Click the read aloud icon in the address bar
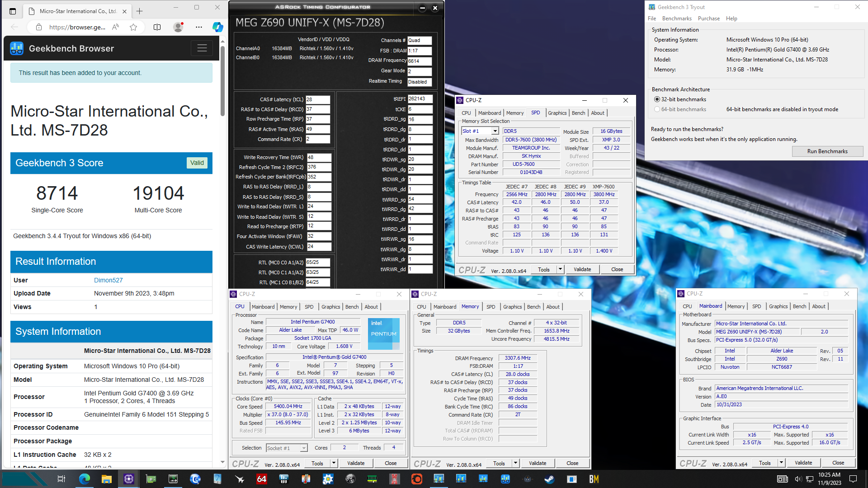This screenshot has height=488, width=868. coord(116,27)
